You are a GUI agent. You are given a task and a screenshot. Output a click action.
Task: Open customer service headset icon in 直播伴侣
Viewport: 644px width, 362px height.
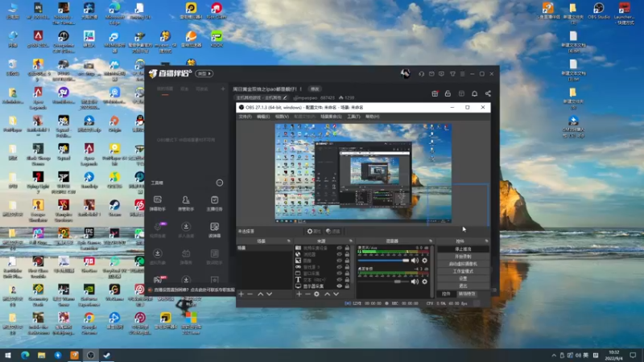click(x=421, y=74)
